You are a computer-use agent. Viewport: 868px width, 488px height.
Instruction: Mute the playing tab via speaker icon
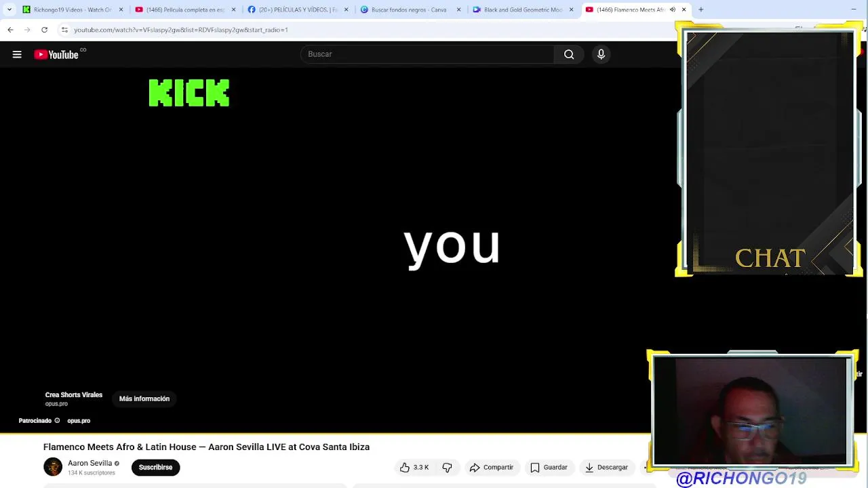click(x=673, y=9)
